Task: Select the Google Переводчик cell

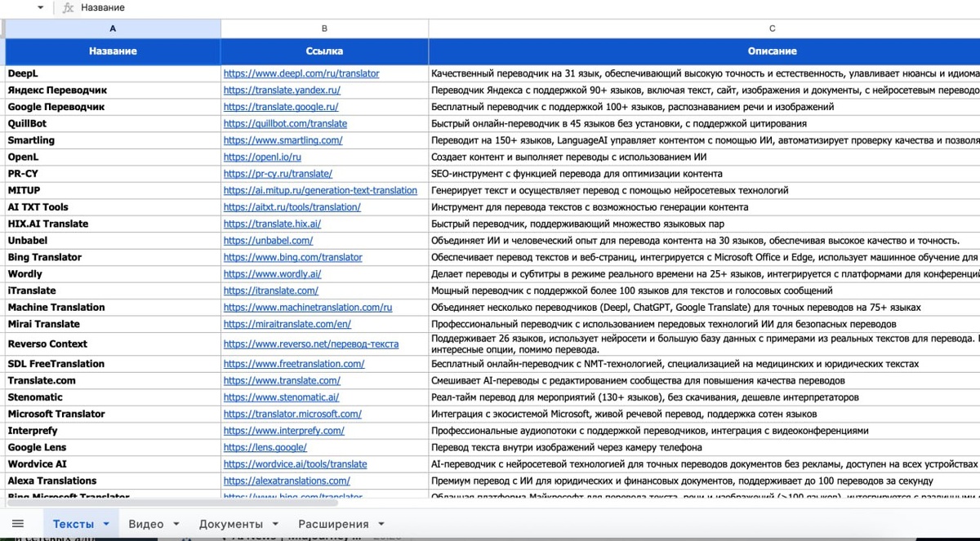Action: point(113,107)
